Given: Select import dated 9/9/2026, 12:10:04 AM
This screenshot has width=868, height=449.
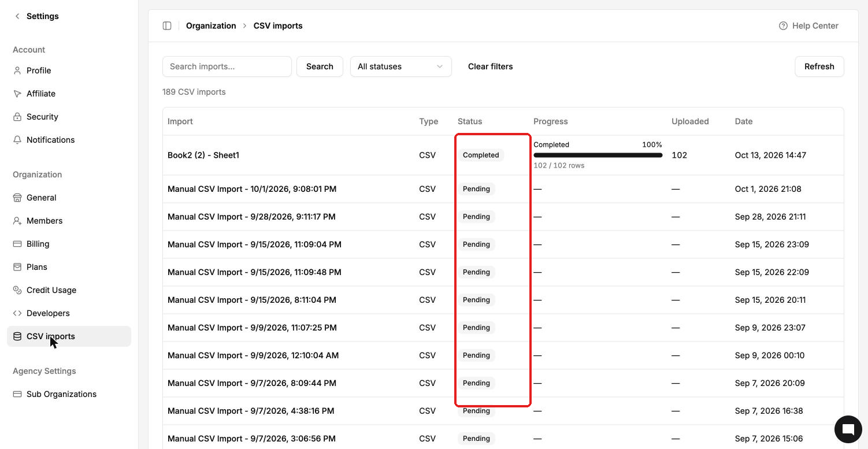Looking at the screenshot, I should coord(253,355).
